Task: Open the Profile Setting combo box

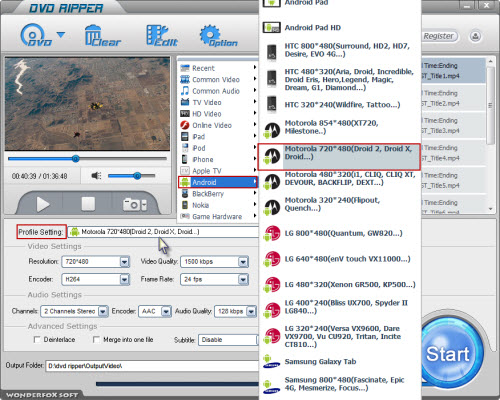Action: (x=163, y=232)
